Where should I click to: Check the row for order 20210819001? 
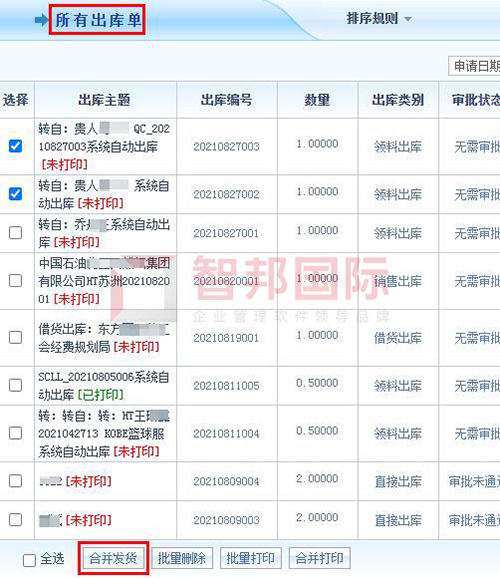point(15,337)
